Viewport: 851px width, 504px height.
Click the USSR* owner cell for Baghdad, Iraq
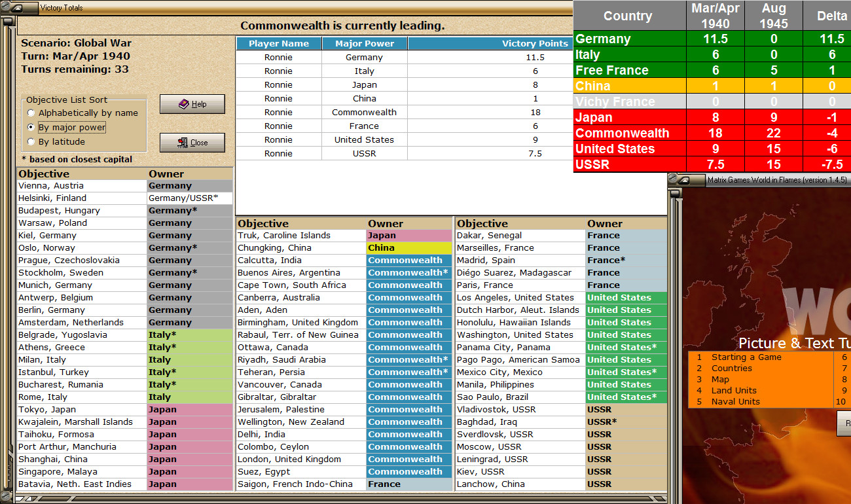point(626,422)
